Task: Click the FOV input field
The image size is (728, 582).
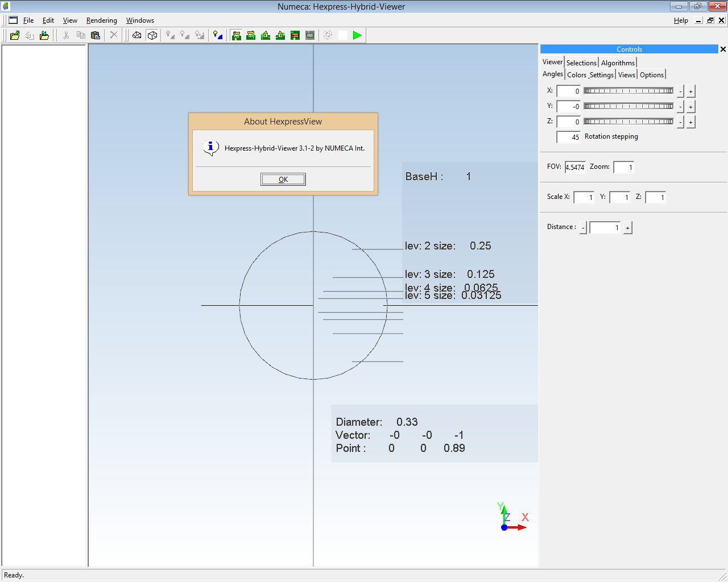Action: 575,167
